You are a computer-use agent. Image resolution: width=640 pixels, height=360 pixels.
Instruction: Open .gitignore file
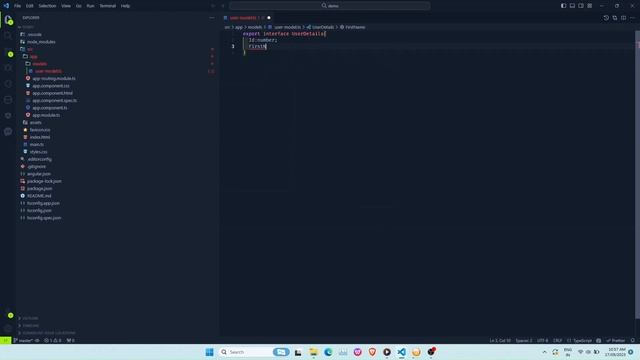(x=36, y=167)
